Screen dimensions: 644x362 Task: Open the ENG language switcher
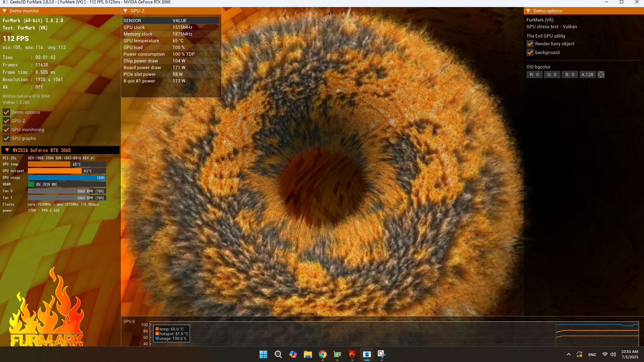(x=592, y=355)
